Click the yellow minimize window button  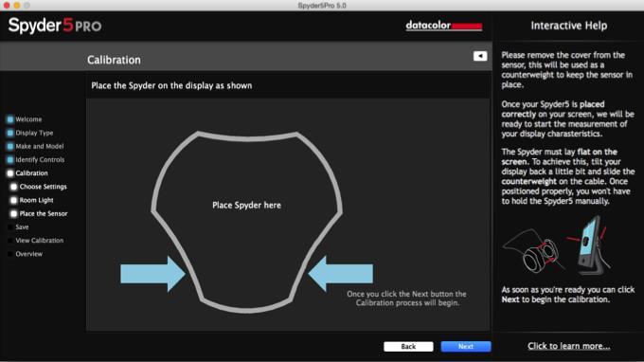coord(17,6)
